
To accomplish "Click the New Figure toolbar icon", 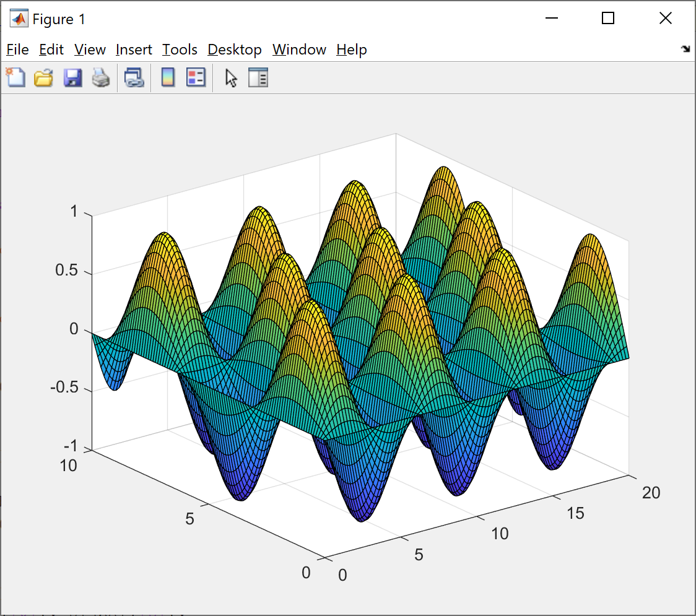I will coord(15,78).
